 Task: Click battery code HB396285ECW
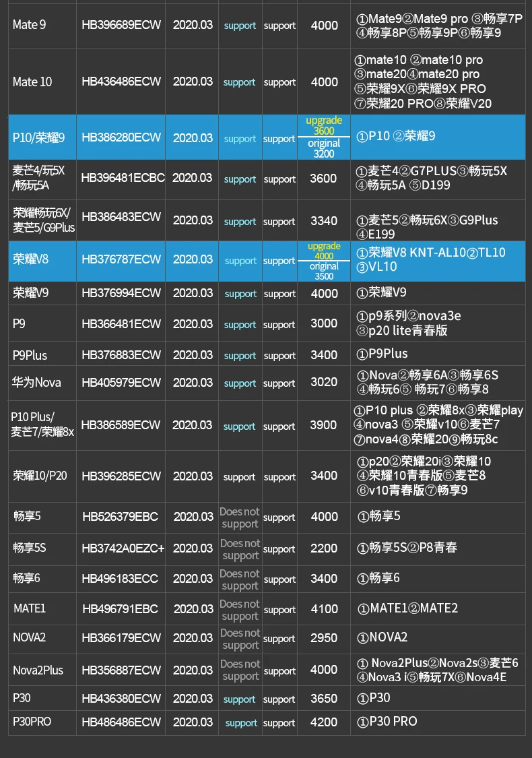click(x=121, y=476)
